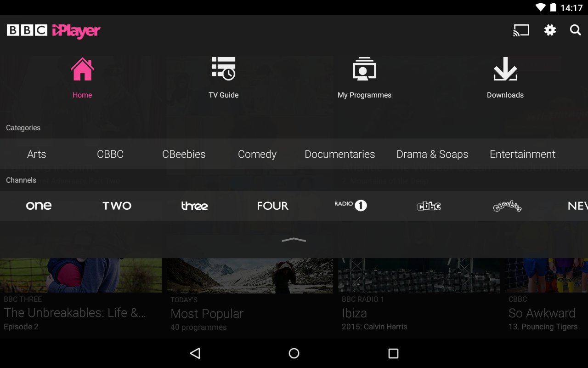Tap the My Programmes label
The image size is (588, 368).
[364, 95]
